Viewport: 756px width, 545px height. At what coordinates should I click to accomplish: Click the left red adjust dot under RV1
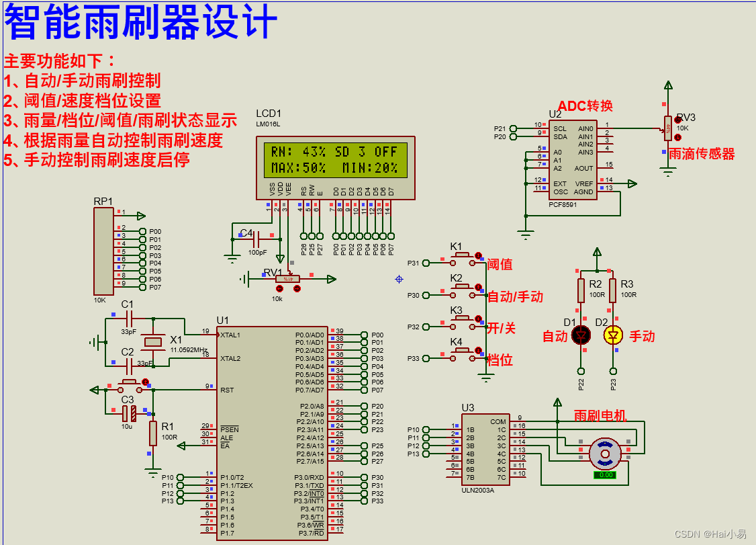point(280,288)
